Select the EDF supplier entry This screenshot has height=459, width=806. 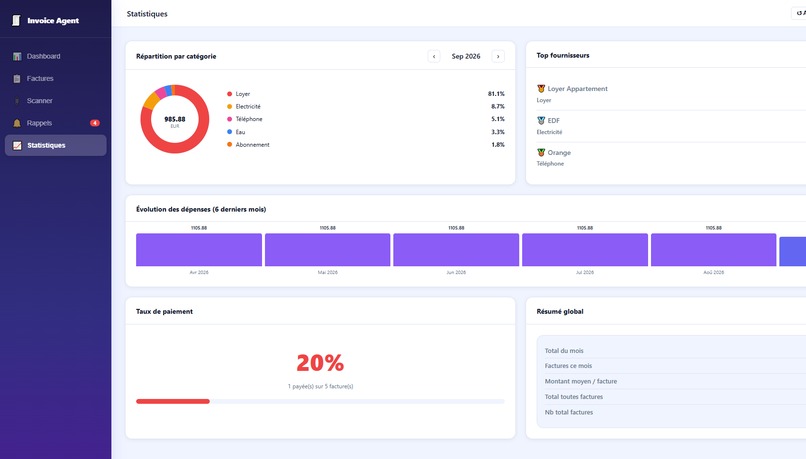tap(554, 120)
